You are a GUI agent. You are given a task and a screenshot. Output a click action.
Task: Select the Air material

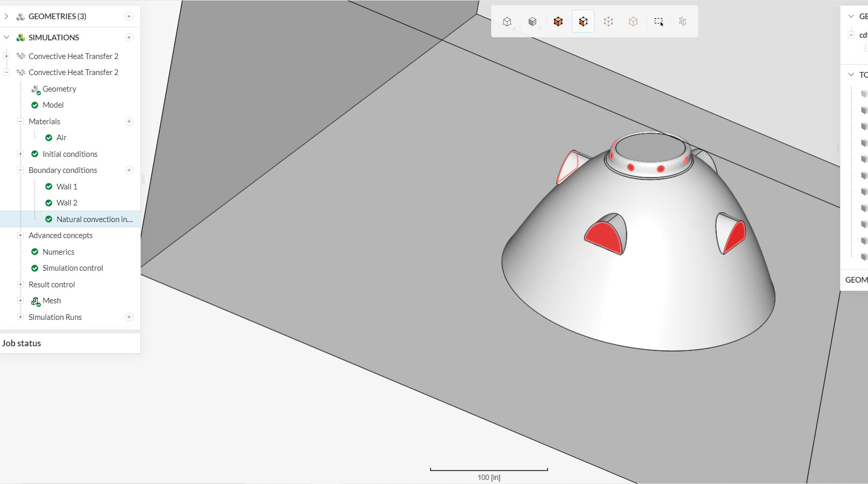point(62,138)
